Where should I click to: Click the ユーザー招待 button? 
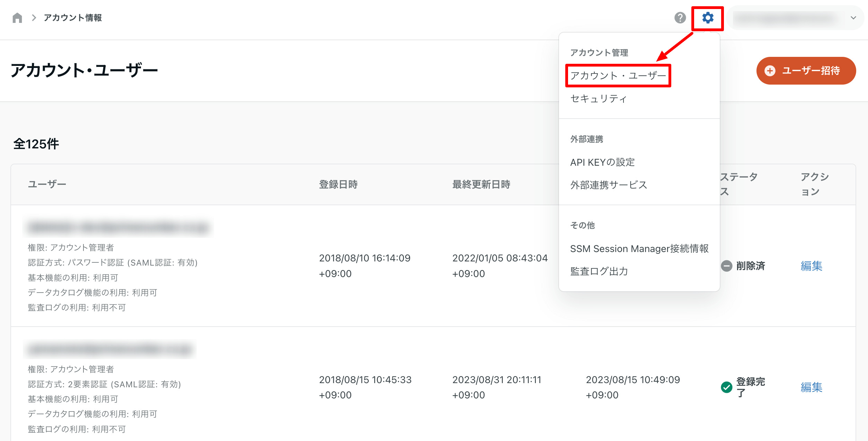806,71
